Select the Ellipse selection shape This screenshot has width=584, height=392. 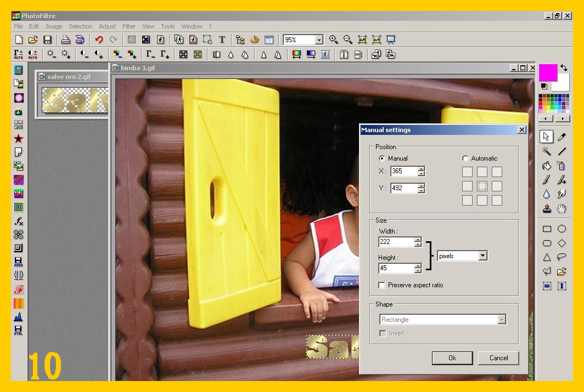561,229
